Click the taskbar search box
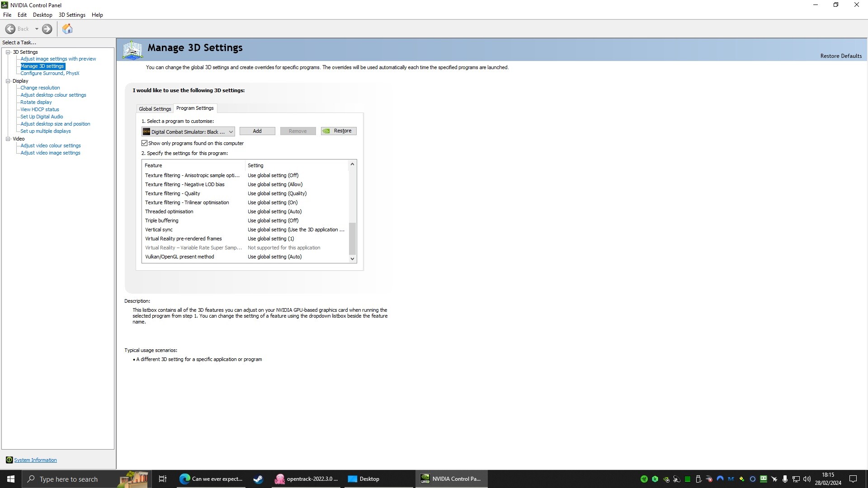The image size is (868, 488). [86, 479]
